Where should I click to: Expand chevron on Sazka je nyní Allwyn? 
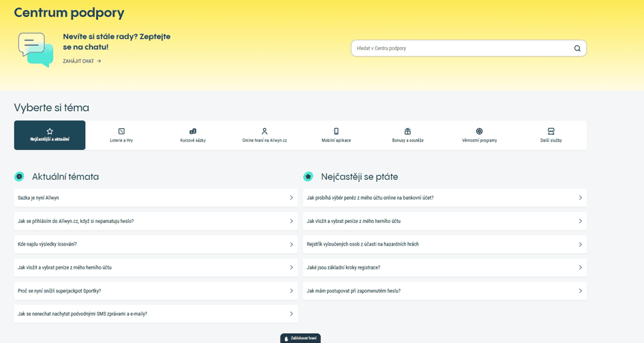291,198
